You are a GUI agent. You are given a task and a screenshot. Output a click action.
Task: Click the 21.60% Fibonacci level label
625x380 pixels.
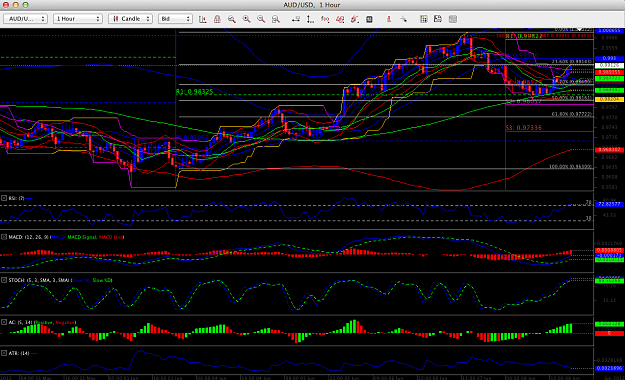pyautogui.click(x=572, y=61)
